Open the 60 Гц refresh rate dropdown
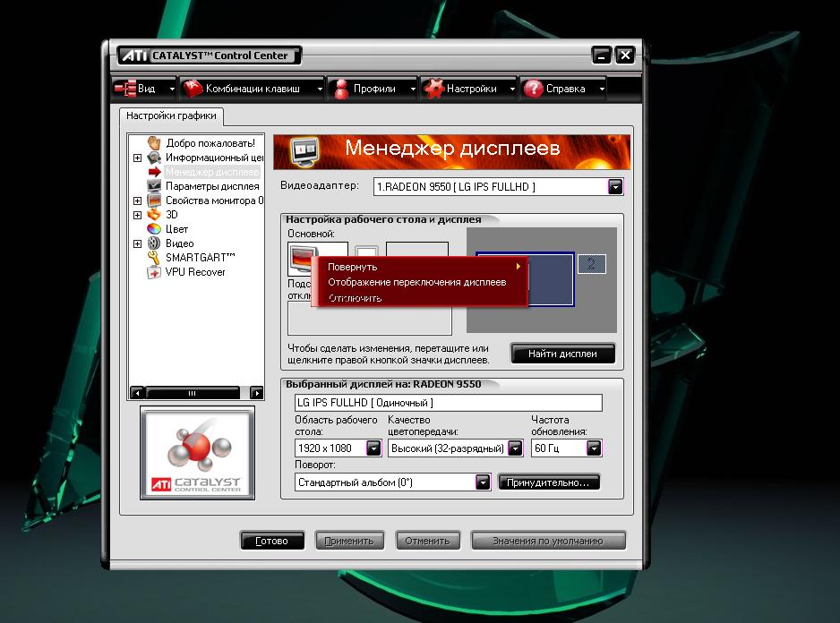 point(594,448)
